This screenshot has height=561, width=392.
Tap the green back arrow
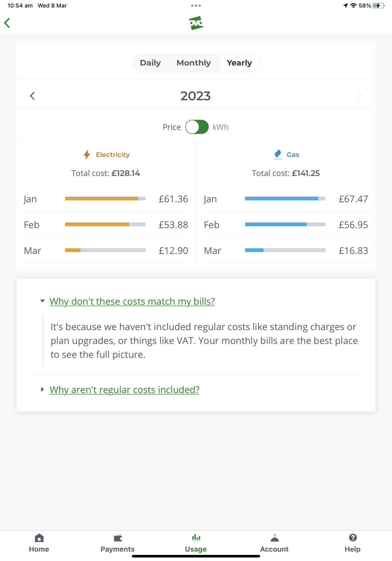(7, 23)
